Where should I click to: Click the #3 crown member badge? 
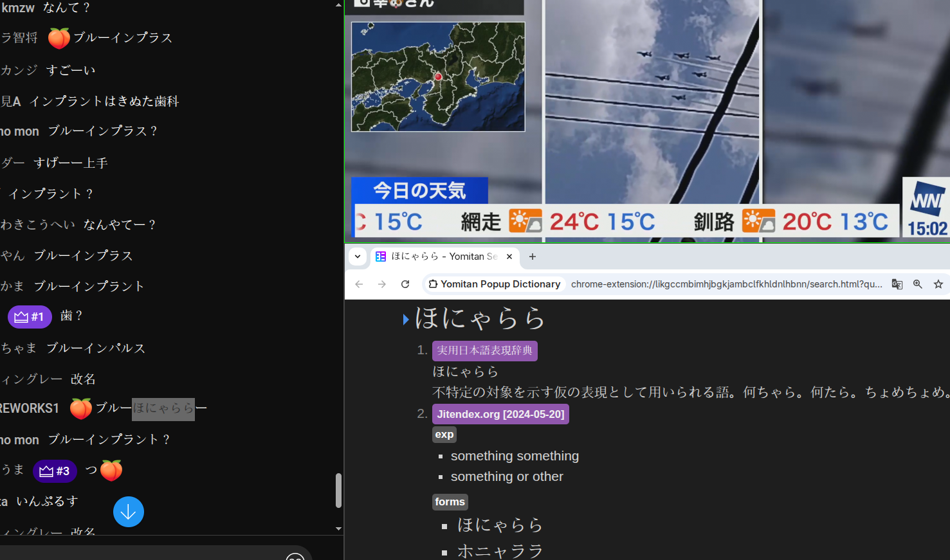[55, 471]
